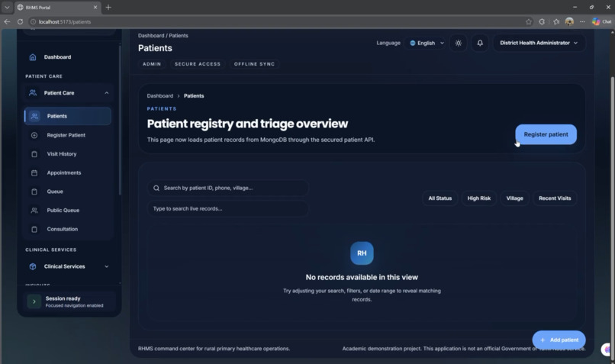
Task: Click the ADMIN tag
Action: click(152, 64)
